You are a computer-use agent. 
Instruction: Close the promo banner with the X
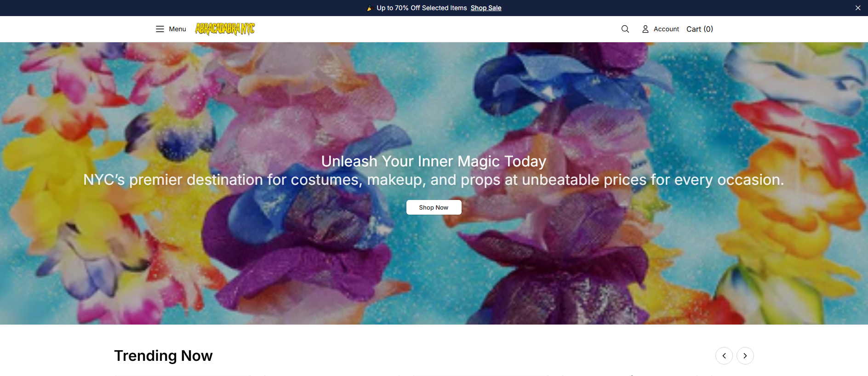point(858,8)
